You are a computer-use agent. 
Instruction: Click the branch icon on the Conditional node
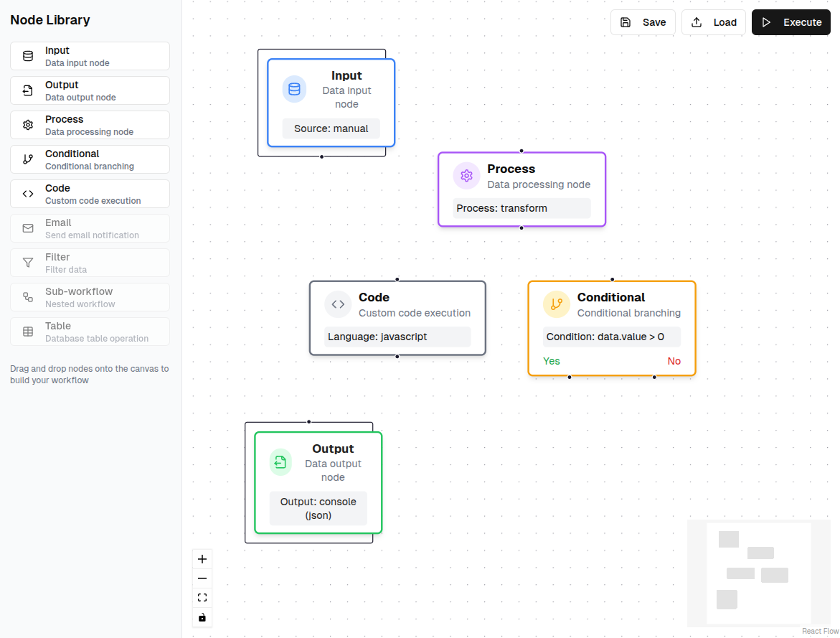557,304
